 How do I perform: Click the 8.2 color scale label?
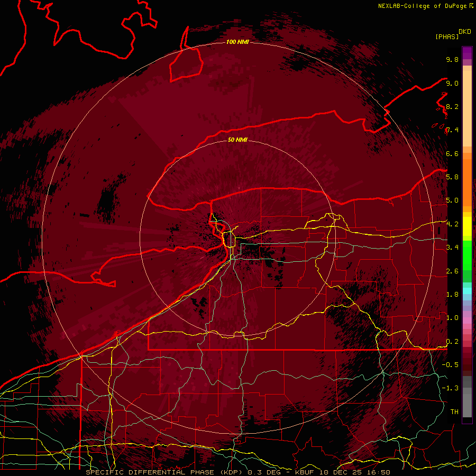tap(452, 106)
